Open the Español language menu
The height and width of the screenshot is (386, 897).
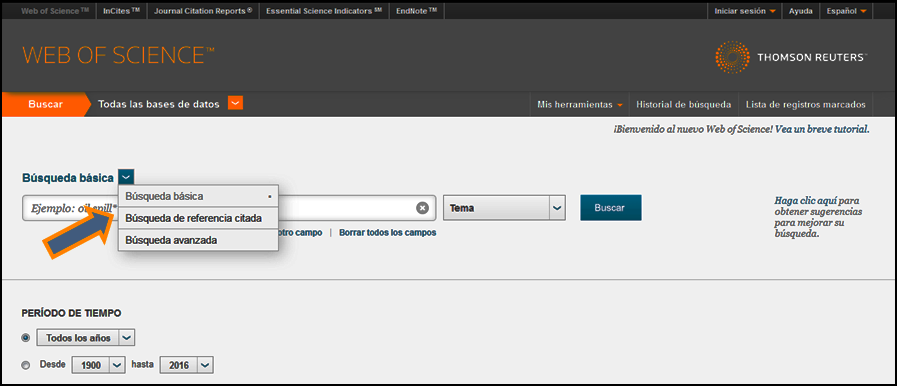pos(846,11)
